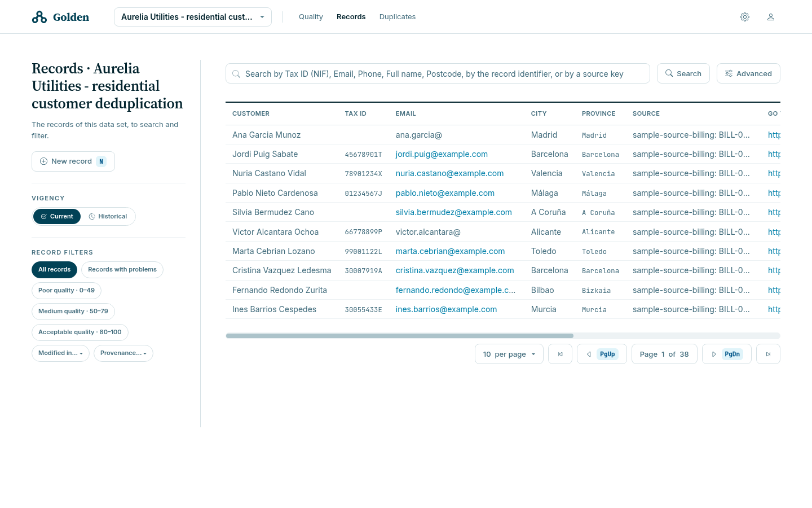Select the All records filter
Image resolution: width=812 pixels, height=508 pixels.
coord(54,270)
